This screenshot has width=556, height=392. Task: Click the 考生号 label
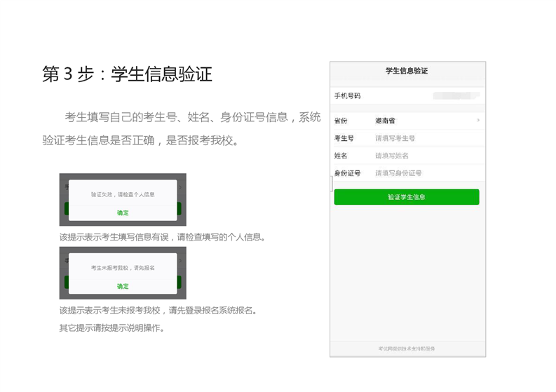click(x=344, y=138)
